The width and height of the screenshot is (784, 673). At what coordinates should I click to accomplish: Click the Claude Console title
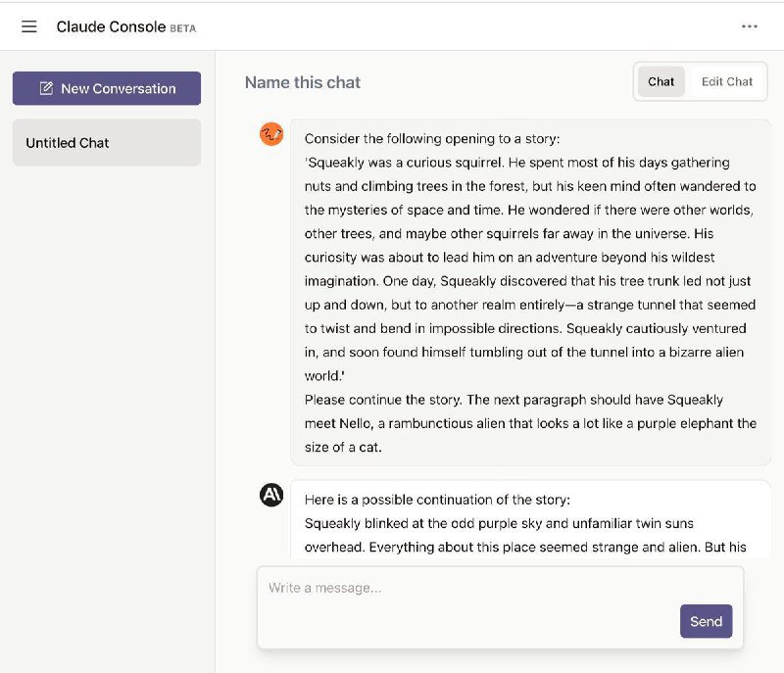pyautogui.click(x=111, y=26)
